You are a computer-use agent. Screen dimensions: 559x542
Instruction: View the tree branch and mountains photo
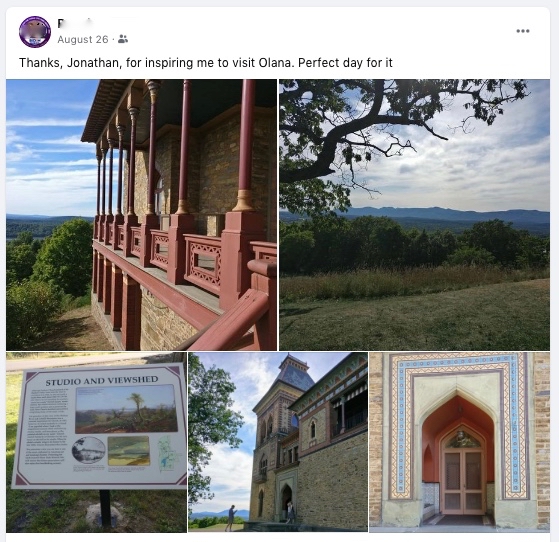click(x=414, y=215)
